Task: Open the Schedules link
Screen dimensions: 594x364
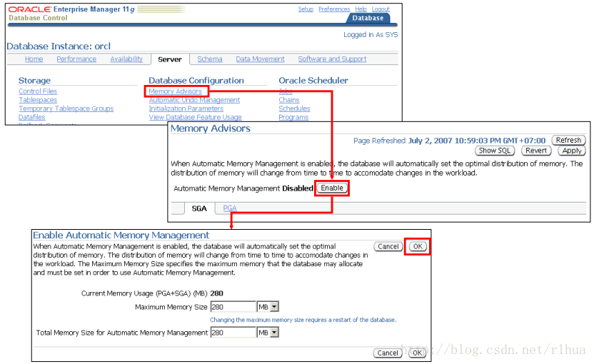Action: (x=294, y=108)
